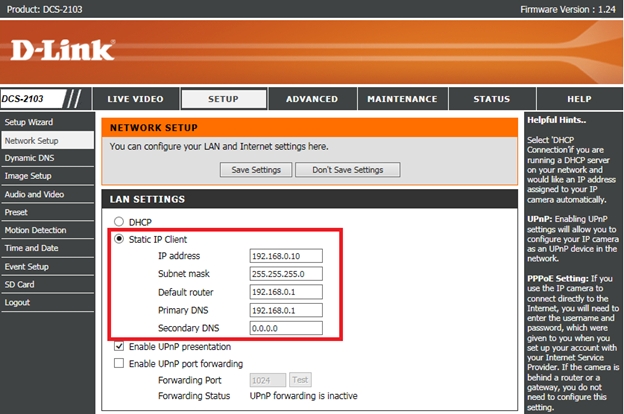Switch to the Advanced tab
The height and width of the screenshot is (414, 624).
pos(311,99)
